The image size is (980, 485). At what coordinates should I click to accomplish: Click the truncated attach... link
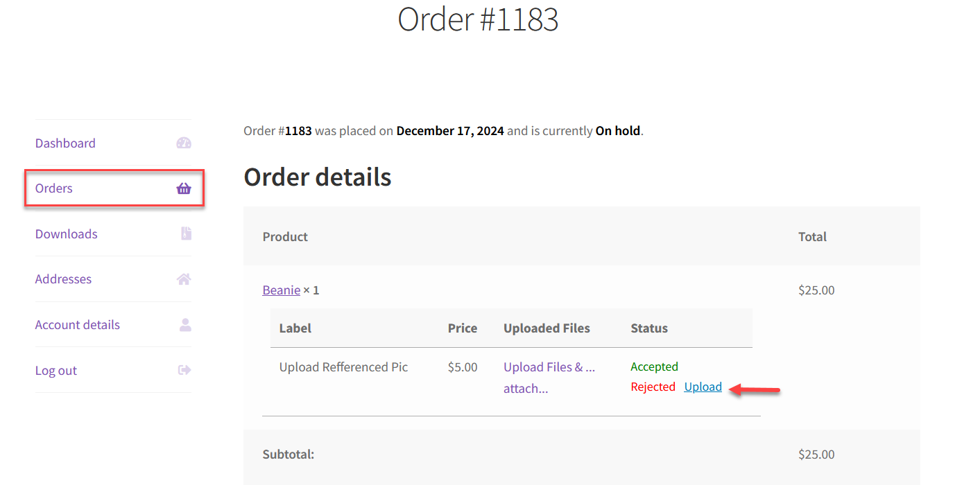tap(525, 388)
